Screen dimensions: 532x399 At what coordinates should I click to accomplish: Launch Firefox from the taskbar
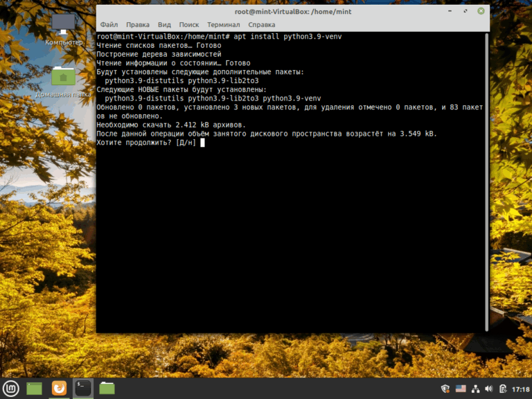[59, 388]
